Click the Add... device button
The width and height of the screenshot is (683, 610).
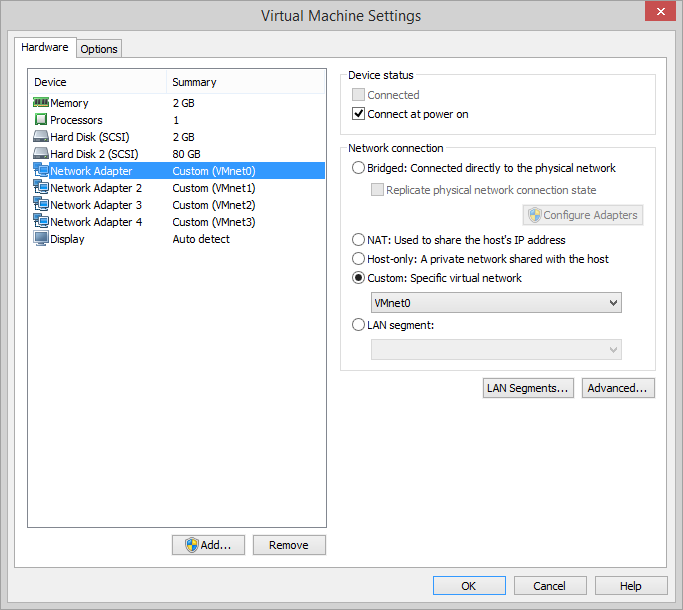tap(208, 545)
